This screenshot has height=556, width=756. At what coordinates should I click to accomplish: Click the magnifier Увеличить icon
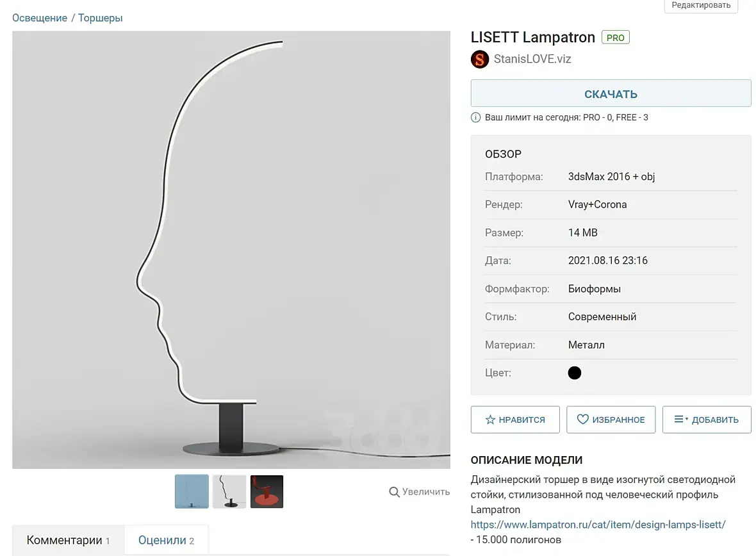click(394, 492)
